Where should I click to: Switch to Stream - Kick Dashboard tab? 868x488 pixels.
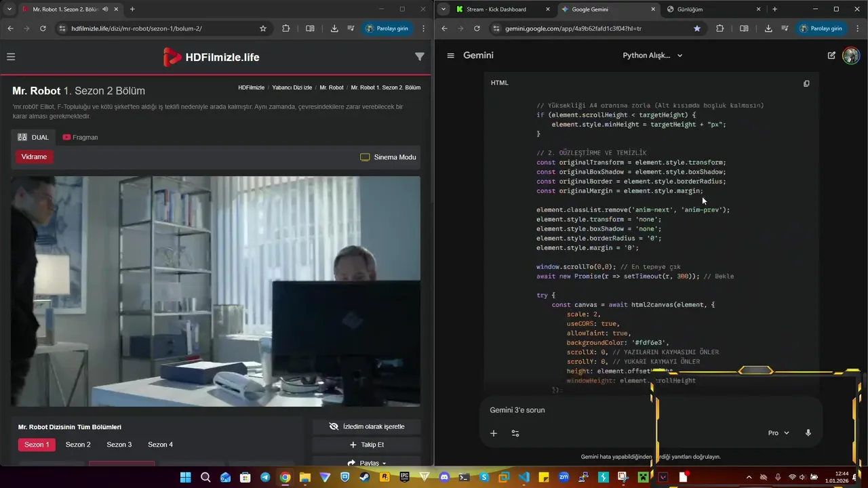tap(503, 9)
